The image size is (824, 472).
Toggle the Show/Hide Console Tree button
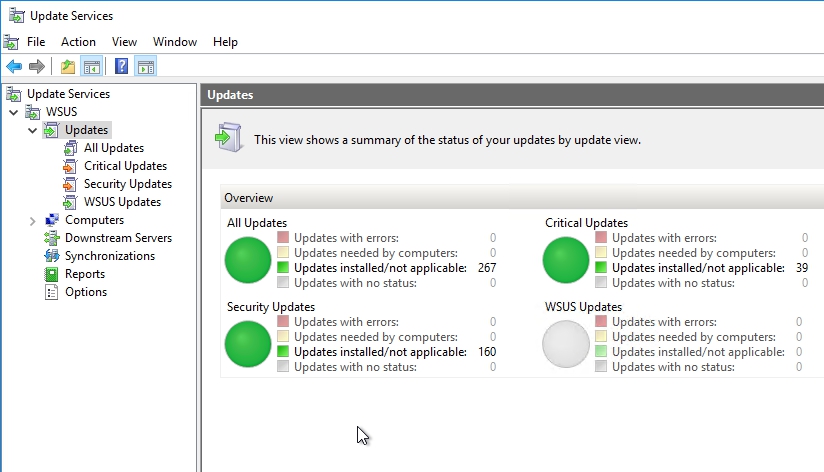tap(91, 67)
